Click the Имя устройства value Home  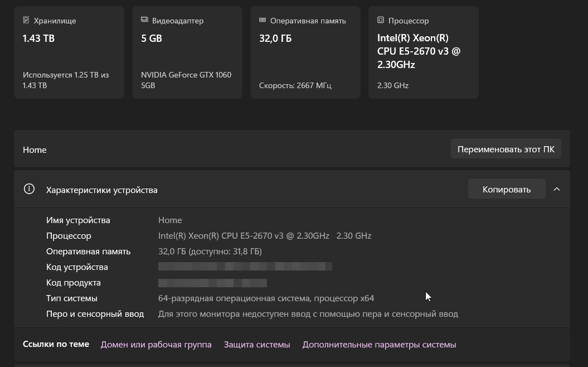170,220
